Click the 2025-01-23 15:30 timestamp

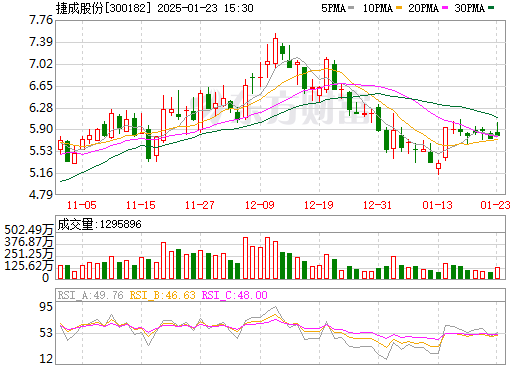tap(205, 8)
